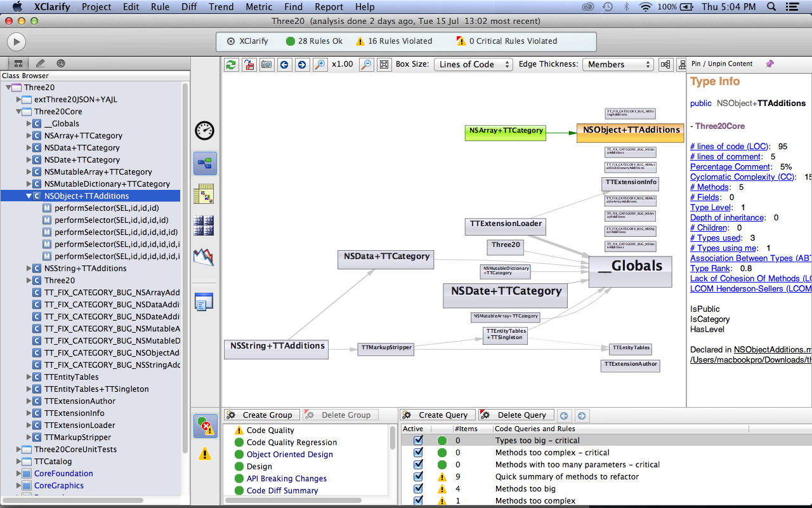
Task: Take a graph snapshot with camera icon
Action: click(267, 64)
